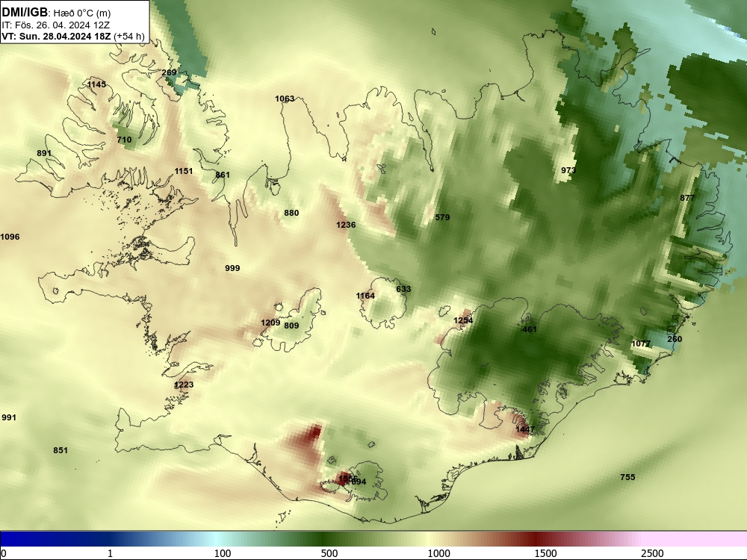Click the map value 1223
The height and width of the screenshot is (560, 747).
[x=184, y=385]
